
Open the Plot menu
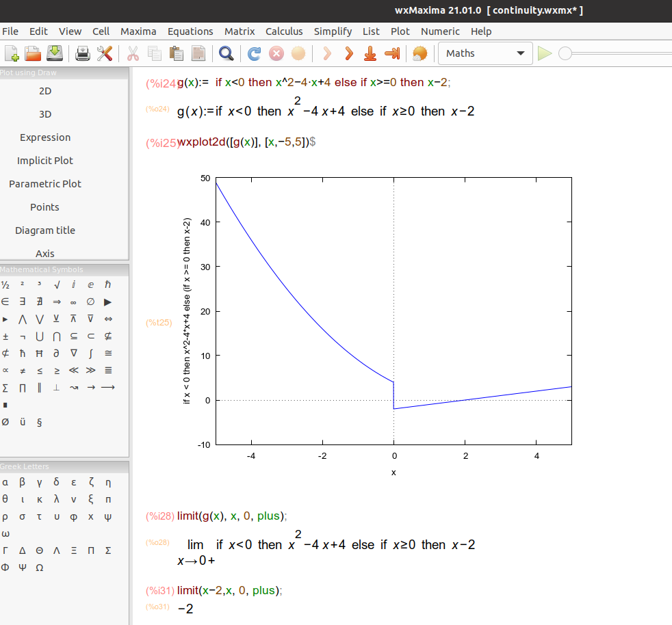tap(400, 31)
